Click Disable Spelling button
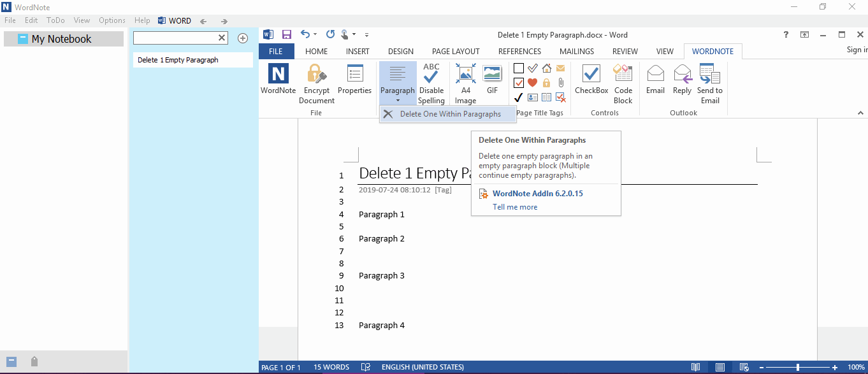This screenshot has height=374, width=868. pyautogui.click(x=431, y=83)
